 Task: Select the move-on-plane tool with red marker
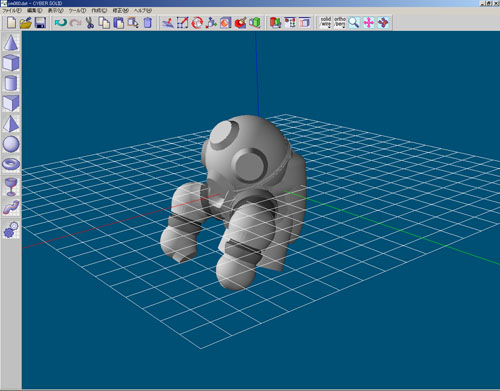[x=168, y=23]
